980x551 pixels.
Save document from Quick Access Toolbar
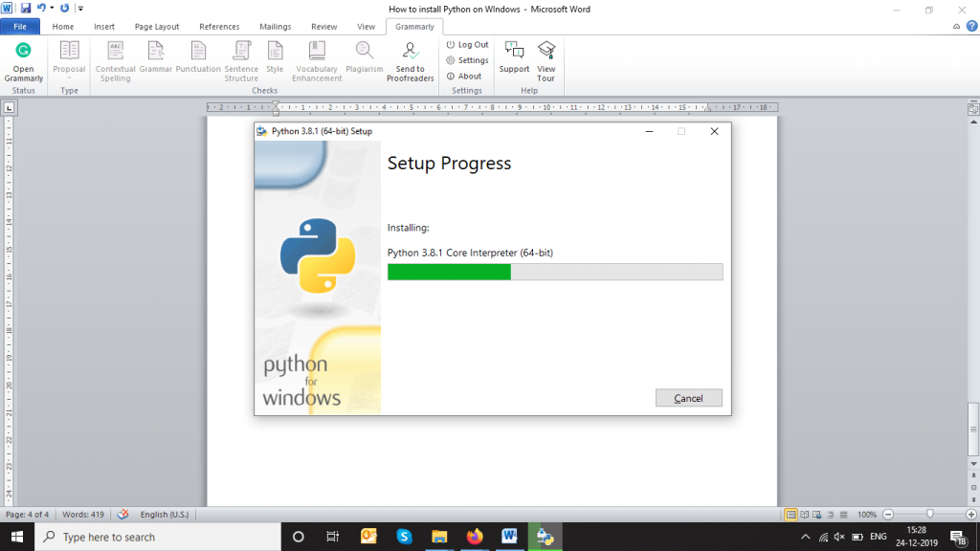click(26, 8)
